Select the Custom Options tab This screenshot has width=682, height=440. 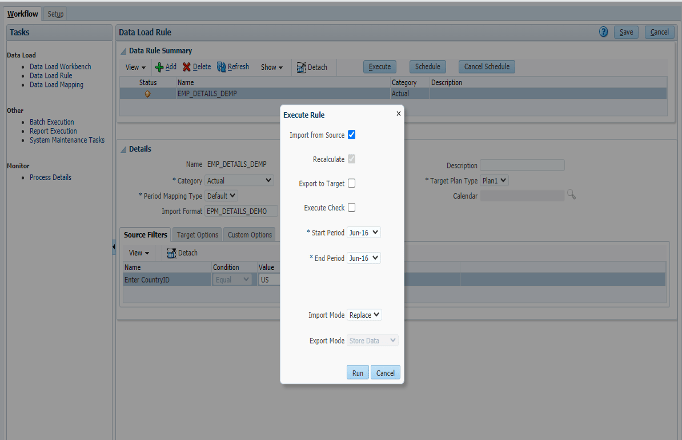pos(250,235)
